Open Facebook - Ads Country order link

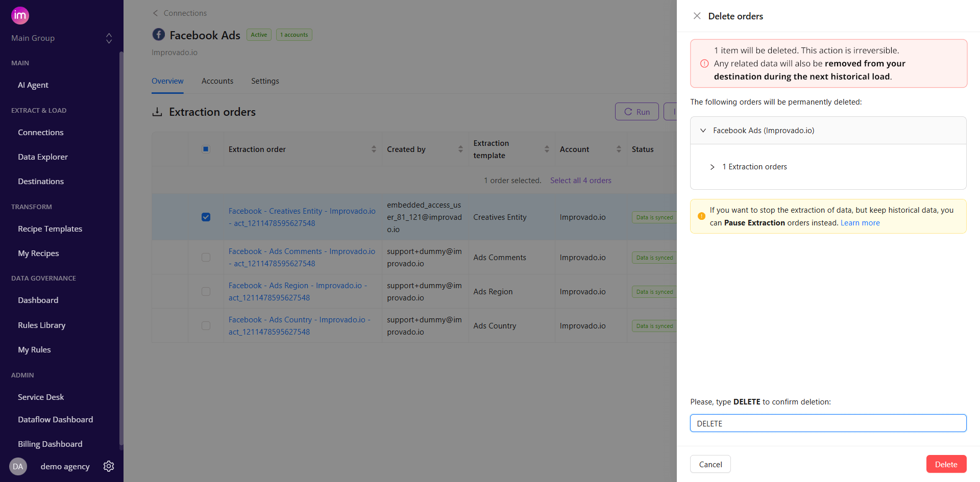tap(300, 326)
